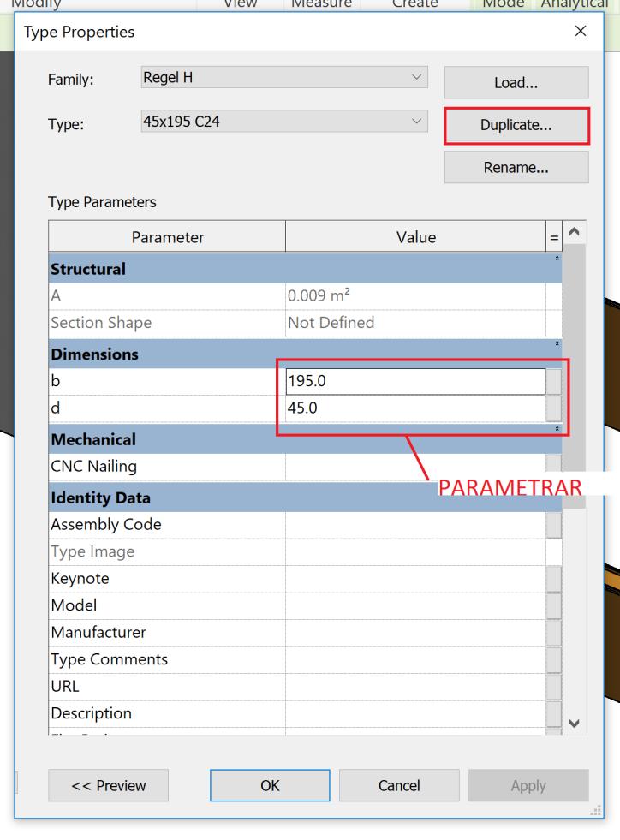Select the 'Section Shape' parameter row
This screenshot has width=620, height=840.
(x=305, y=323)
